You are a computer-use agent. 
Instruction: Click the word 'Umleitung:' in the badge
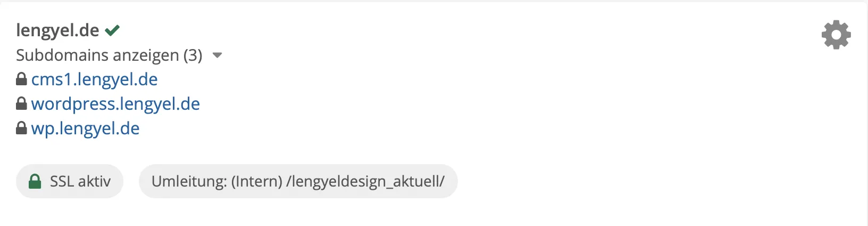pyautogui.click(x=189, y=181)
